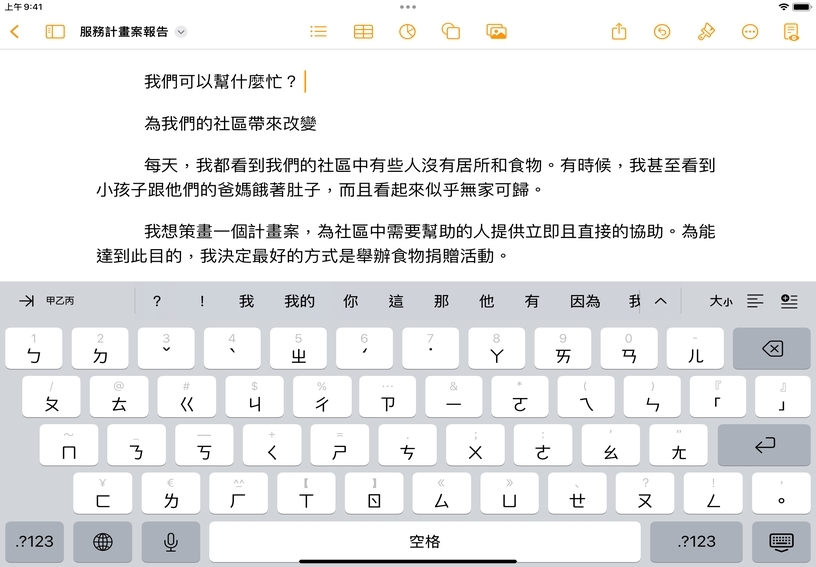Screen dimensions: 816x567
Task: Expand the candidate word list chevron
Action: [x=660, y=301]
